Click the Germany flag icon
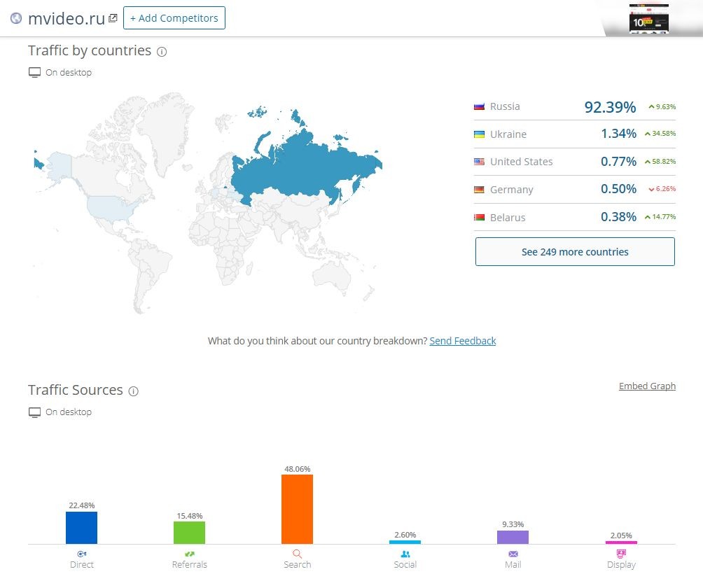This screenshot has width=703, height=588. pos(479,190)
